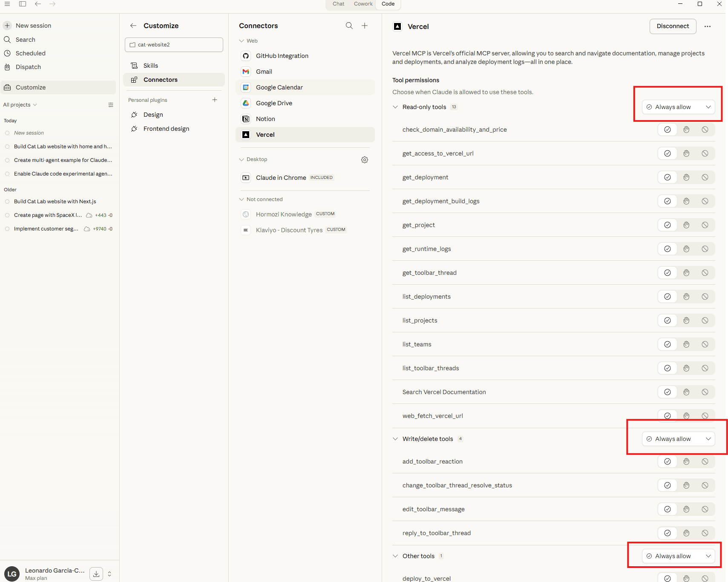
Task: Select the Gmail connector
Action: pos(305,72)
